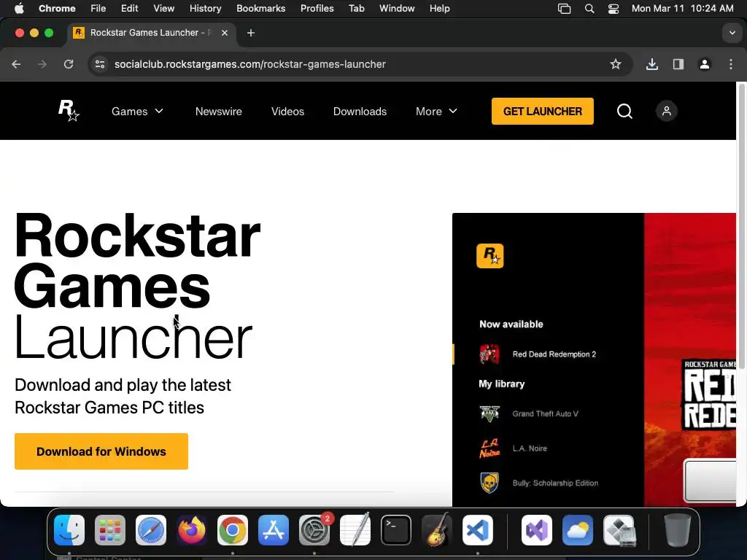
Task: Click the yellow Rockstar launcher logo
Action: pyautogui.click(x=489, y=256)
